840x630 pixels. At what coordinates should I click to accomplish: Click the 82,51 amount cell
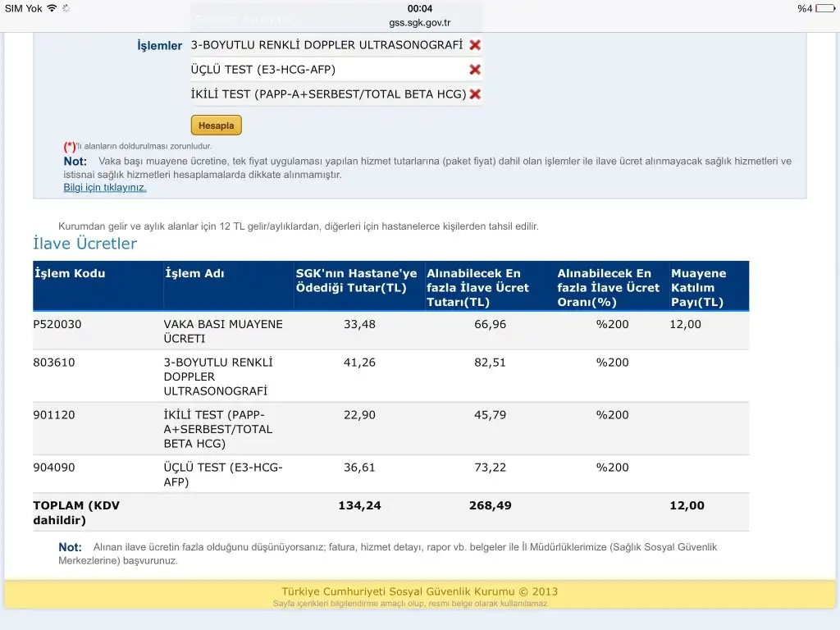[x=491, y=362]
